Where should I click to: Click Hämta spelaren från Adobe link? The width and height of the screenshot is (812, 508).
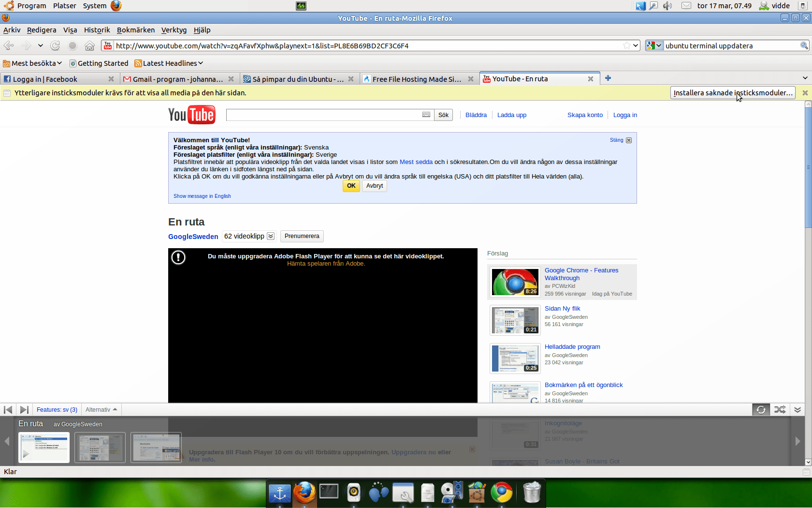tap(326, 264)
